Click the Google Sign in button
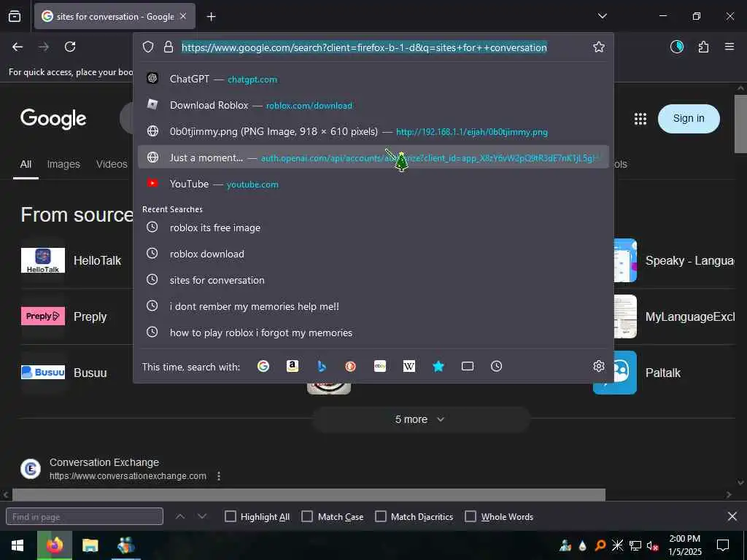This screenshot has width=747, height=560. click(689, 119)
